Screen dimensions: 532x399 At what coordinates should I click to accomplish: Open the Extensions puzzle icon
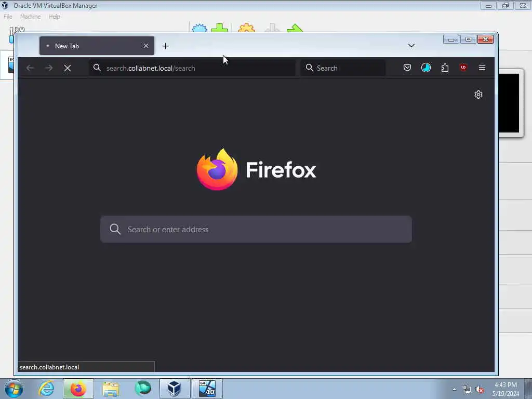[445, 68]
